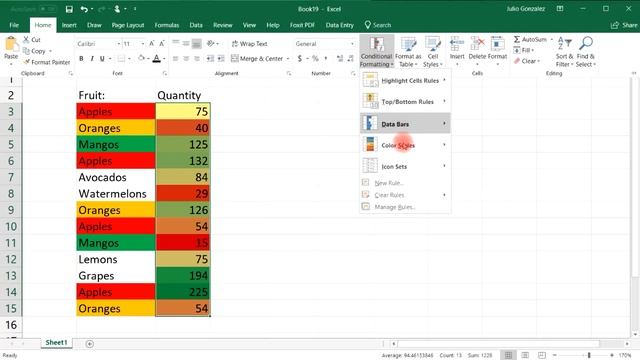Open the Clear Rules submenu
Viewport: 640px width, 360px height.
coord(405,195)
